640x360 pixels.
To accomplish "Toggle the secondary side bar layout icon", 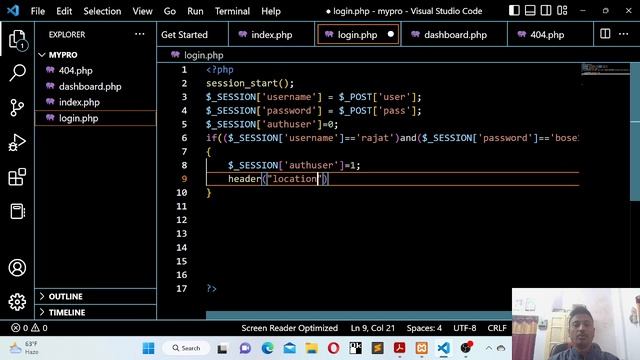I will pos(546,11).
